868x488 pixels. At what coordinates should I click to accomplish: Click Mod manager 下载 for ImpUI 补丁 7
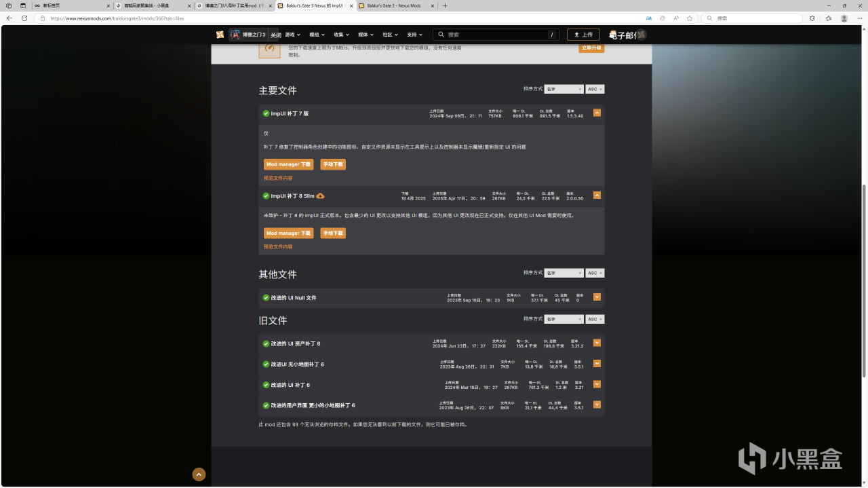[288, 164]
